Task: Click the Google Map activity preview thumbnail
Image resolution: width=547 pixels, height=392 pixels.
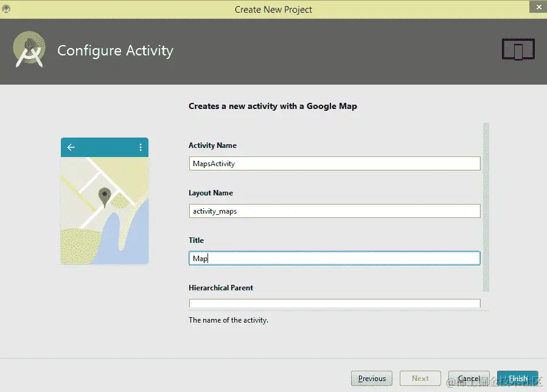Action: pyautogui.click(x=105, y=201)
